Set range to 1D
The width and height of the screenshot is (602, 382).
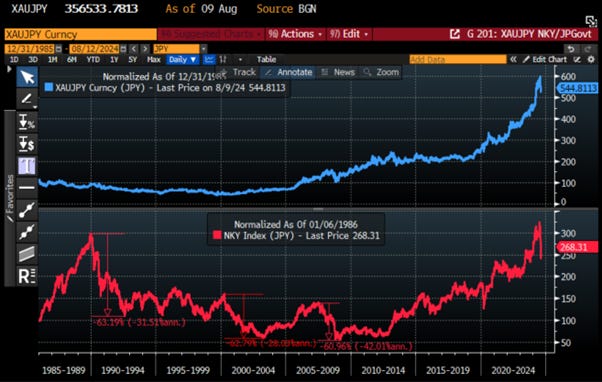point(14,60)
